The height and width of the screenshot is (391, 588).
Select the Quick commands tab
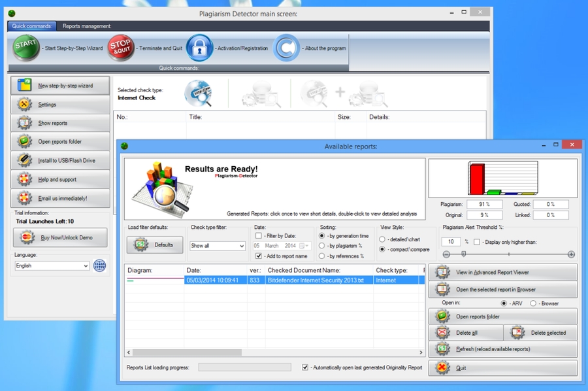tap(31, 26)
